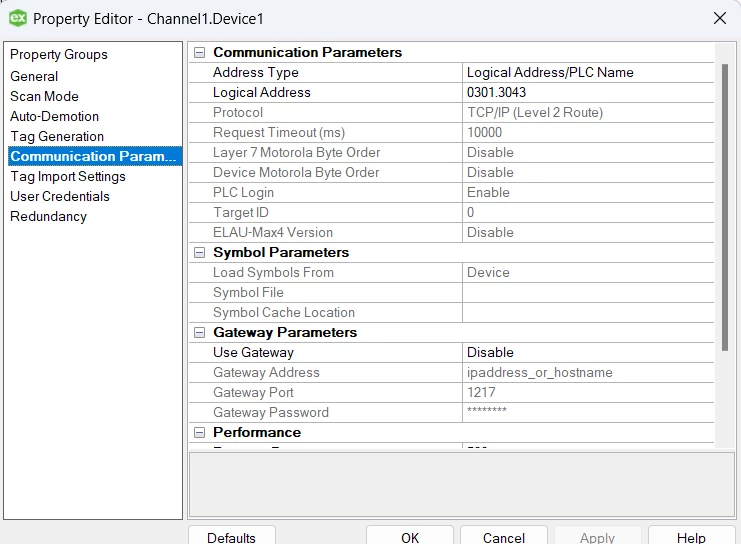This screenshot has height=544, width=741.
Task: Click the Gateway Password masked field
Action: click(x=588, y=413)
